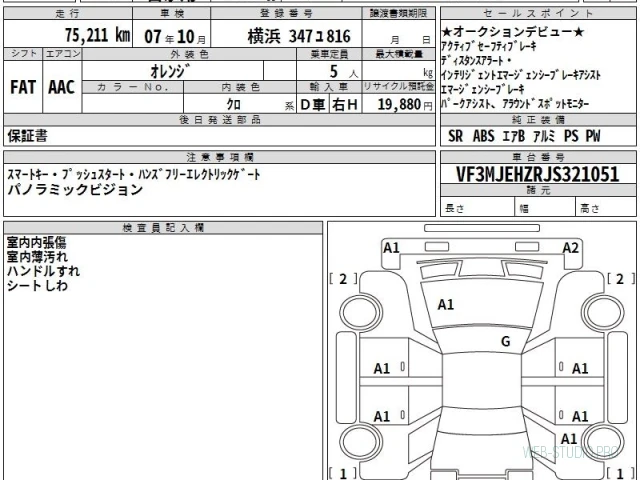This screenshot has width=640, height=480.
Task: Click the 車台番号 header
Action: [538, 157]
